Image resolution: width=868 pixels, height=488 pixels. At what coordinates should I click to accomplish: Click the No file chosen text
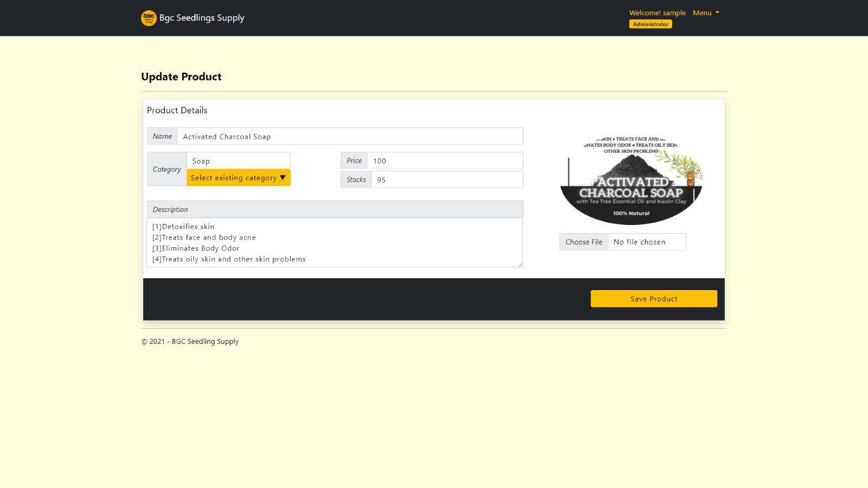point(639,242)
